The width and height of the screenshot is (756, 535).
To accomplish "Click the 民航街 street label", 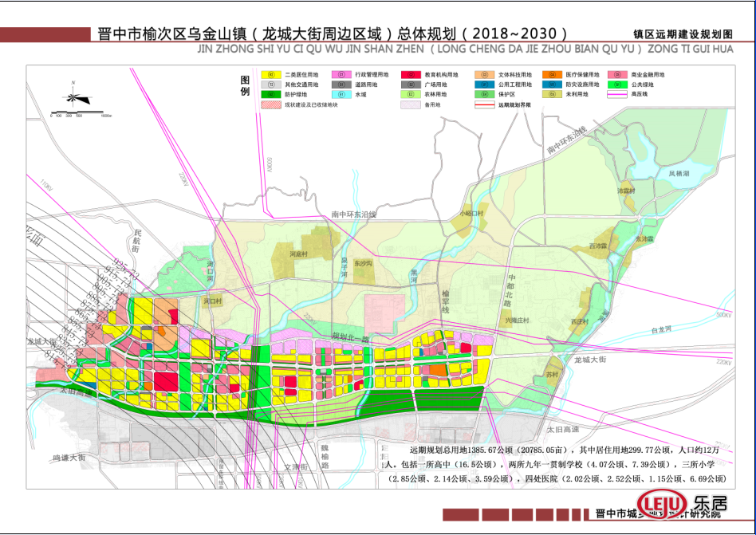I will click(x=136, y=241).
